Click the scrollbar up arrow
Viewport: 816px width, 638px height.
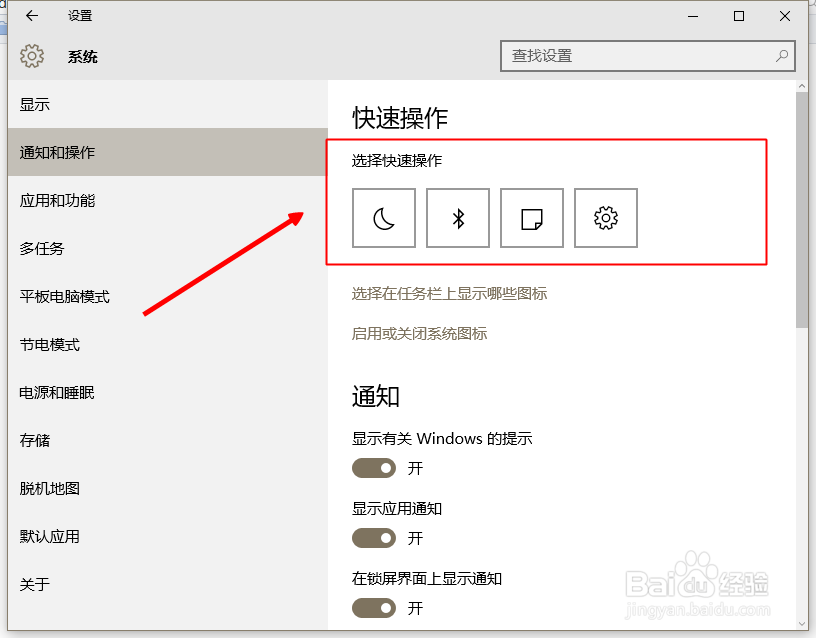pos(802,86)
